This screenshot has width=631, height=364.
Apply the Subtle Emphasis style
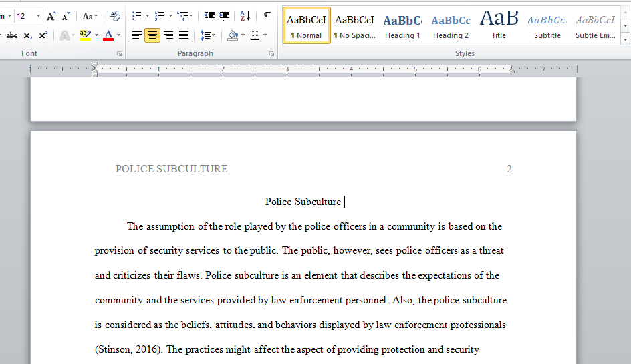click(595, 25)
